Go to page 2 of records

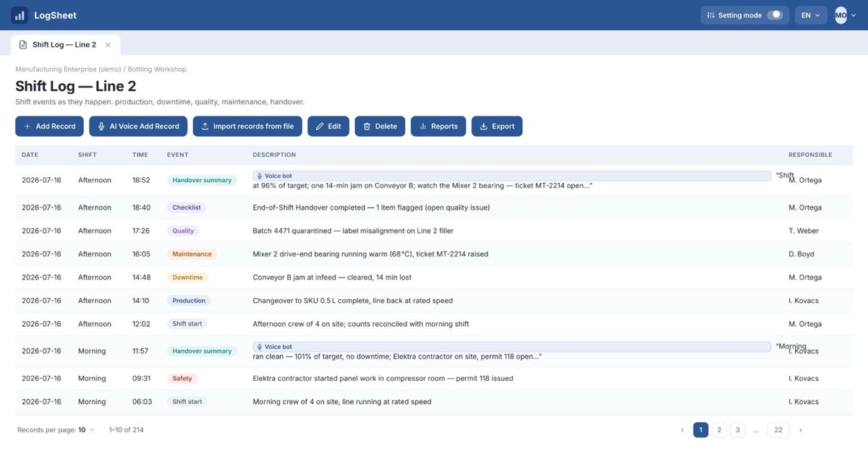click(x=719, y=430)
